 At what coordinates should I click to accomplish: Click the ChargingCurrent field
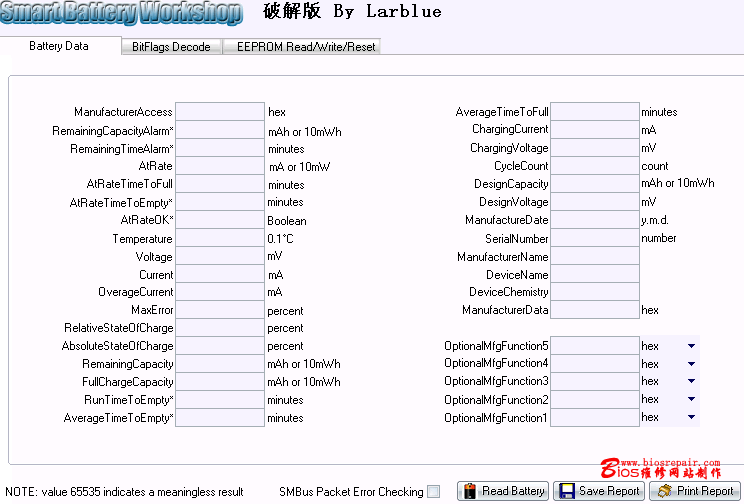(595, 130)
